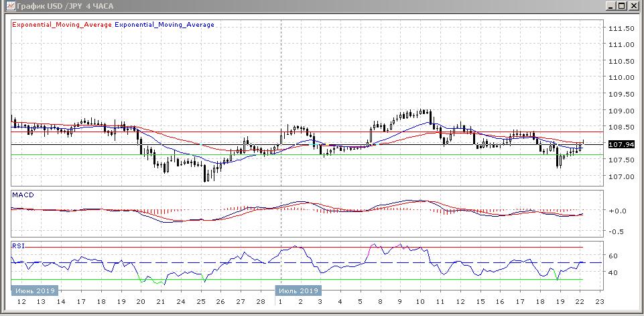Viewport: 644px width, 316px height.
Task: Click the MACD -0.5 axis label
Action: tap(617, 231)
